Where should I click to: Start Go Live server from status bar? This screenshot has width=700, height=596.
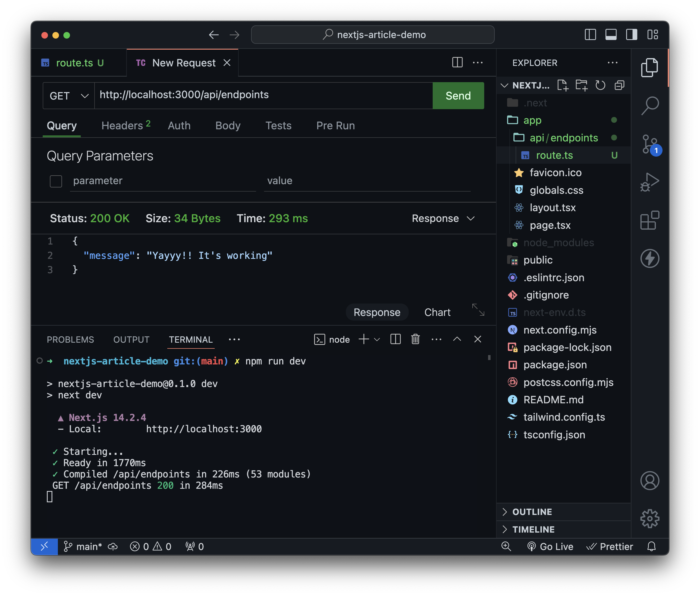click(550, 546)
